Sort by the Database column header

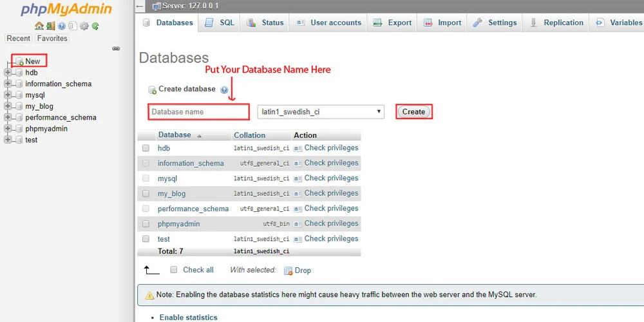point(175,135)
